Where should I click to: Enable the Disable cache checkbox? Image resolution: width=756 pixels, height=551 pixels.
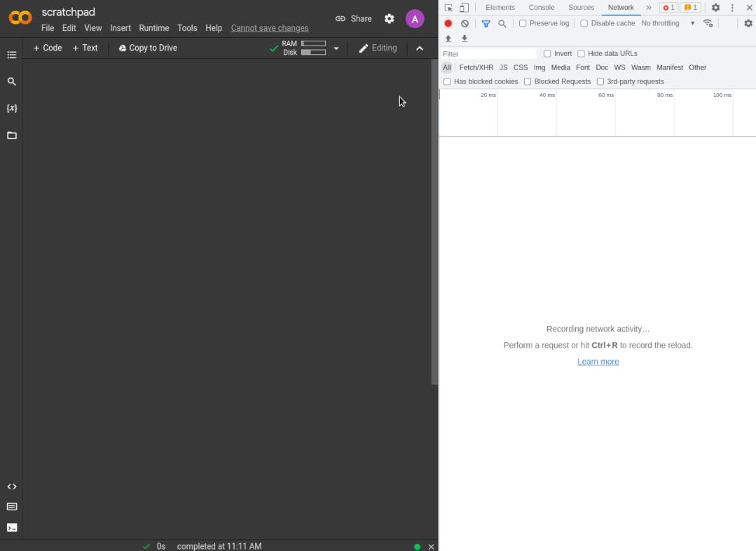tap(584, 23)
